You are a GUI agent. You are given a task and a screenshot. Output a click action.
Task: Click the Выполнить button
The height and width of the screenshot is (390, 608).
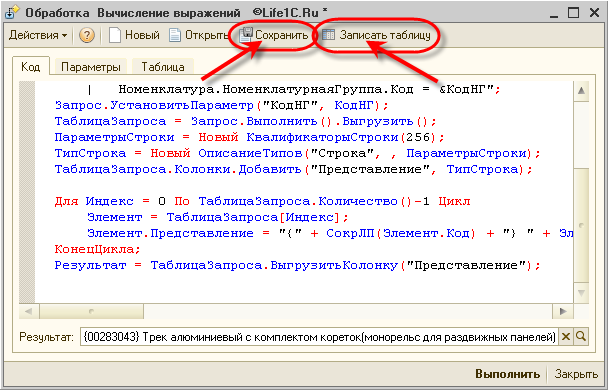point(508,374)
